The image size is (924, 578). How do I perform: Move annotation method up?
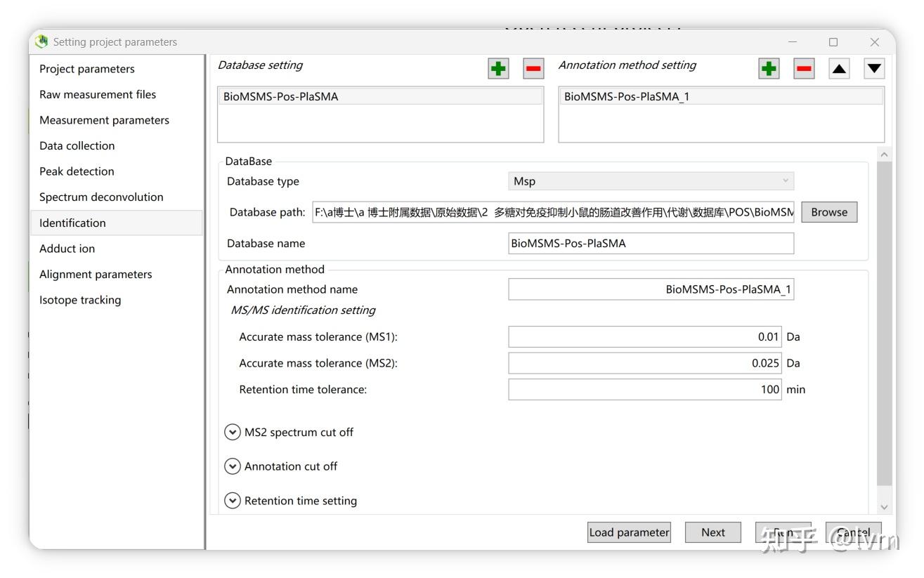click(x=840, y=68)
